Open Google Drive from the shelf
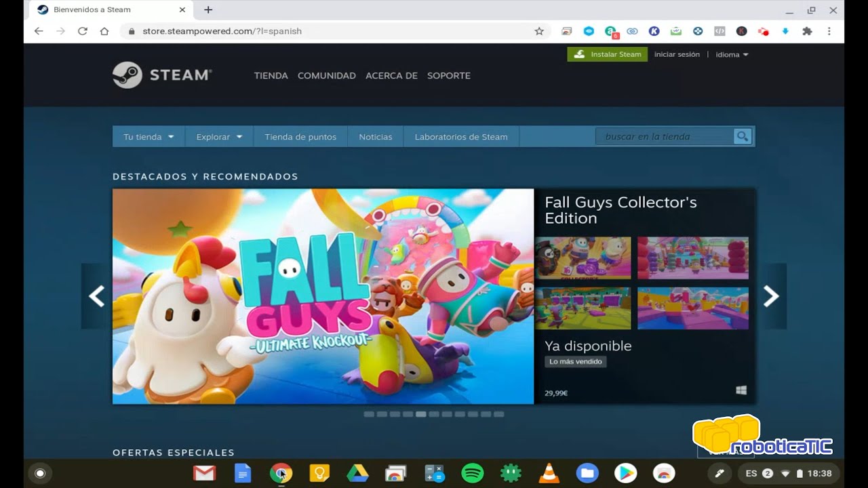Viewport: 868px width, 488px height. (357, 473)
